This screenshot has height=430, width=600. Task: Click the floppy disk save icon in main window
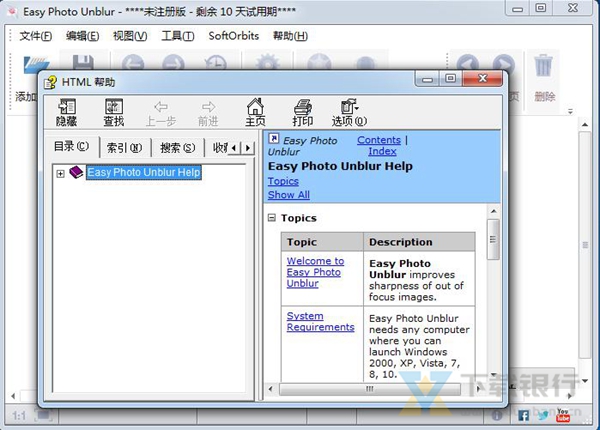[83, 63]
